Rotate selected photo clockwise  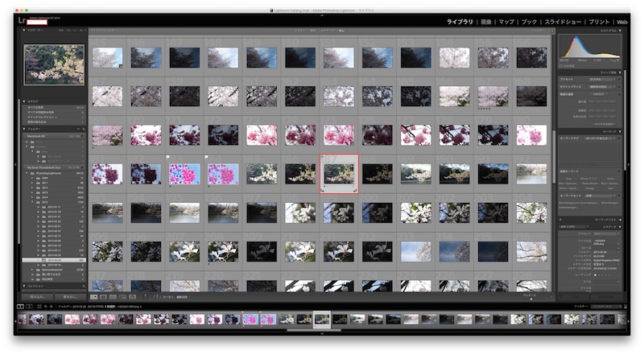[355, 190]
